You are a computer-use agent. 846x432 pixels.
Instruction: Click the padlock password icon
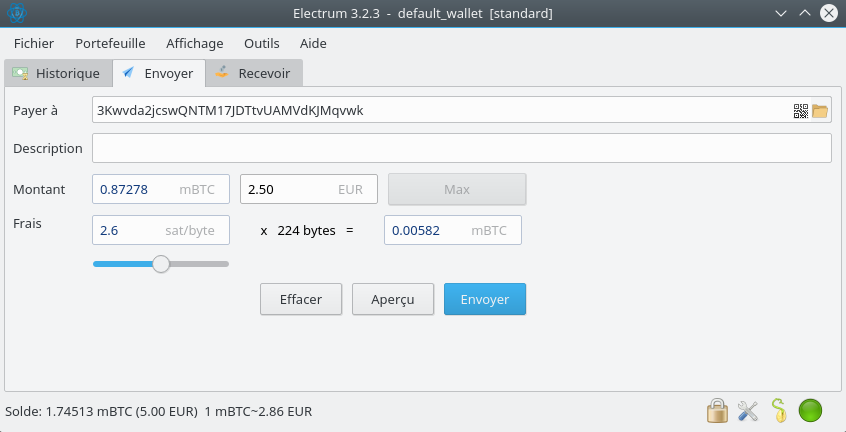click(x=716, y=410)
